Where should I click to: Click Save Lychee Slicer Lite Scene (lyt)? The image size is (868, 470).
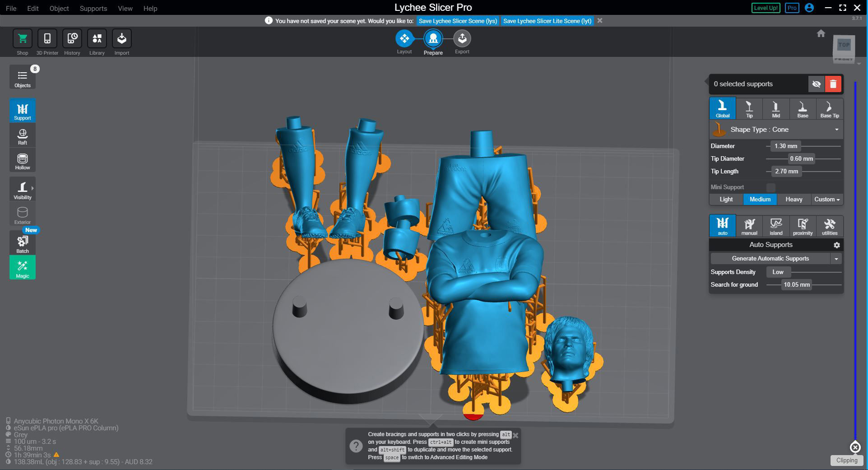click(x=547, y=21)
